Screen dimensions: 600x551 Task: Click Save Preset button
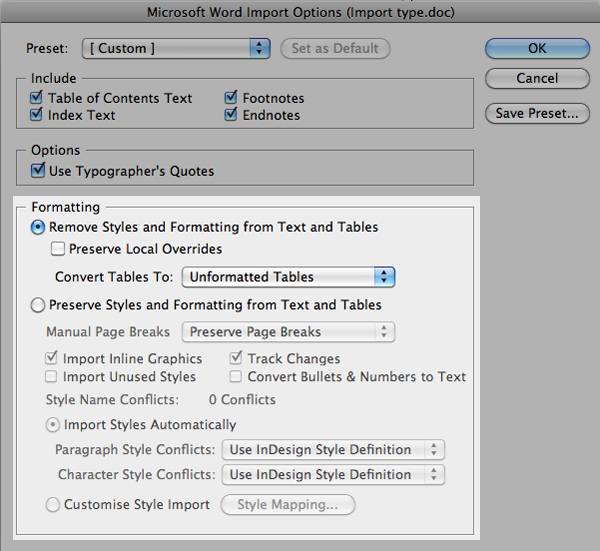537,113
